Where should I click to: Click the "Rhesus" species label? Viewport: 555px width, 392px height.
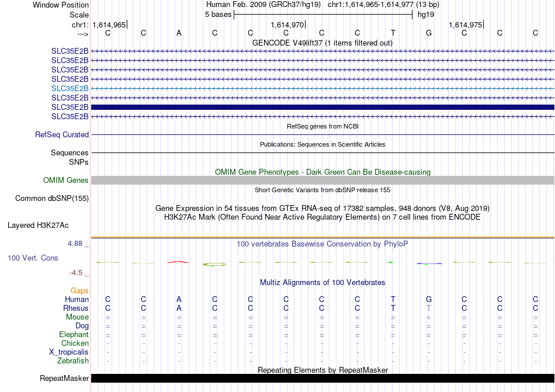[76, 308]
